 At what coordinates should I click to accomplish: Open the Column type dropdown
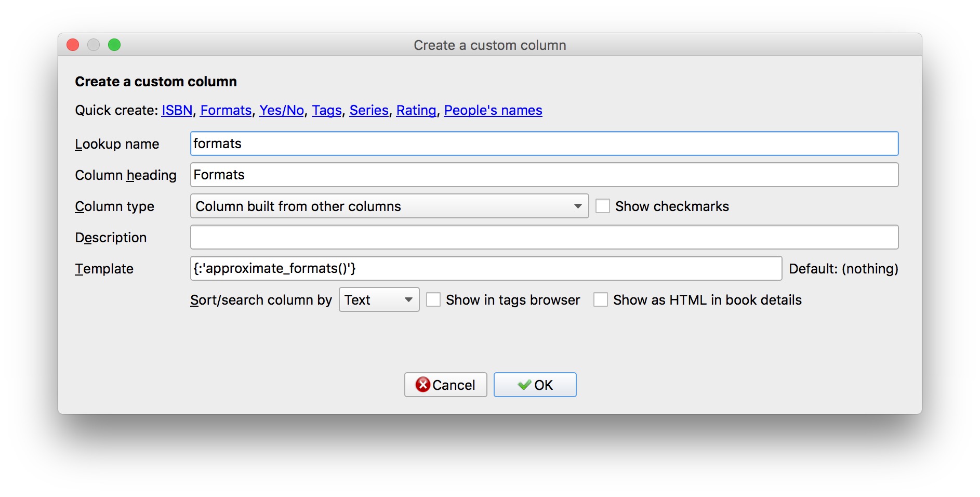click(x=389, y=206)
